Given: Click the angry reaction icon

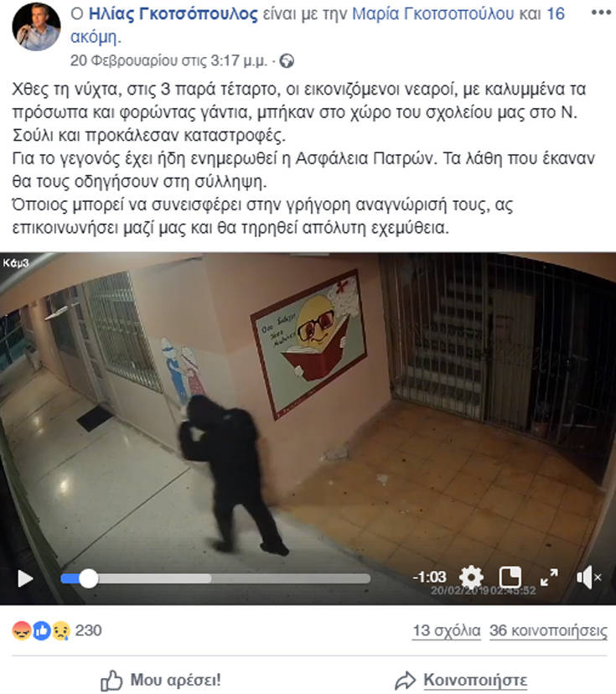Looking at the screenshot, I should click(22, 630).
